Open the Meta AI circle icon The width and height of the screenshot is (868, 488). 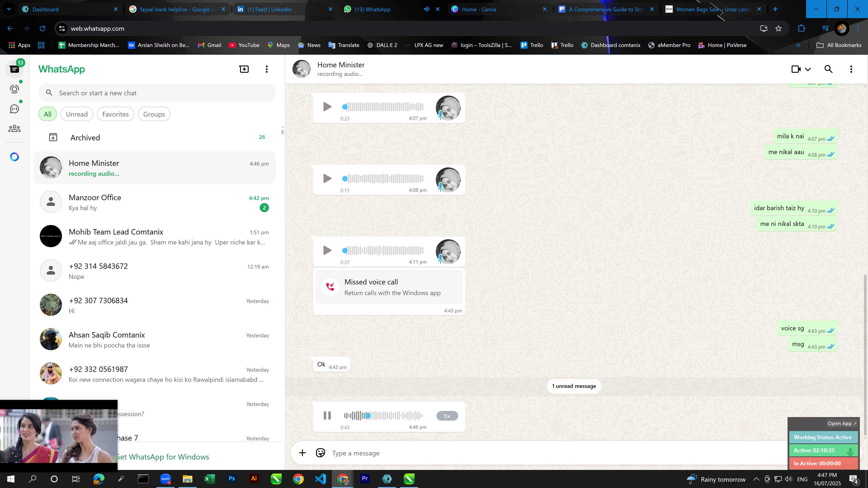[14, 157]
